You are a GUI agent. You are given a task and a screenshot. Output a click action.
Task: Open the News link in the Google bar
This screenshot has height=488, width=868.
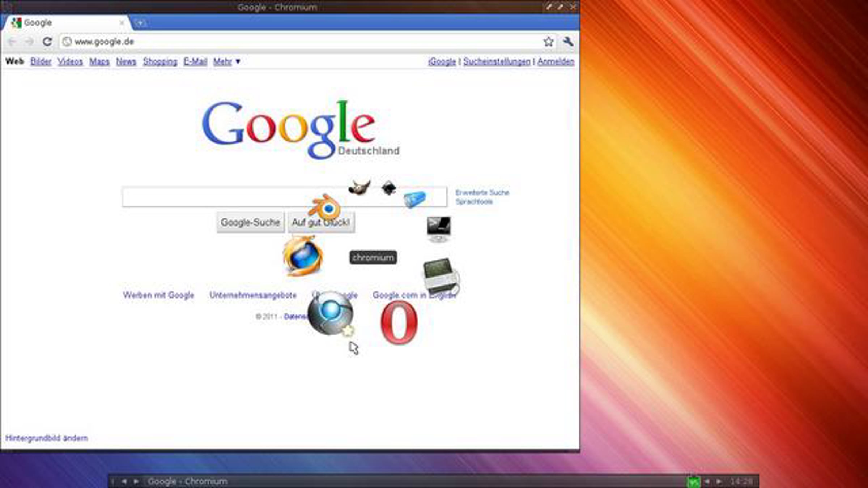click(126, 61)
